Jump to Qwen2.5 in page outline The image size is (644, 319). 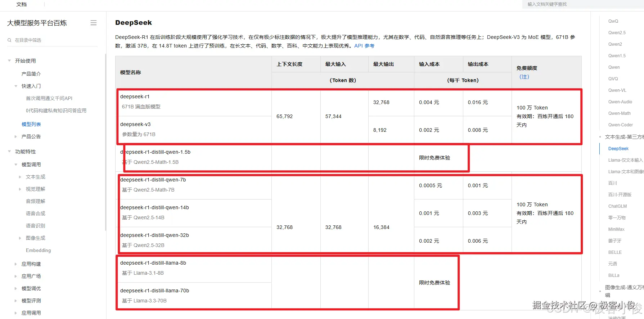click(617, 33)
